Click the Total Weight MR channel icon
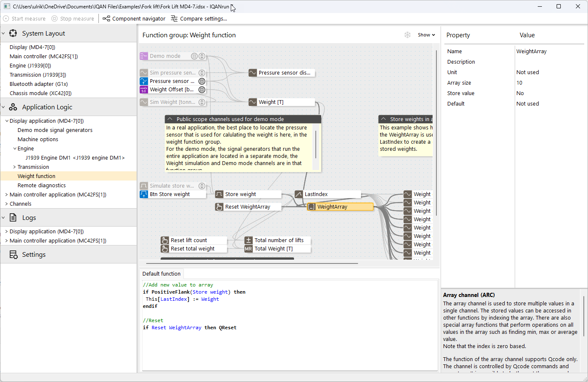The height and width of the screenshot is (382, 588). coord(248,248)
